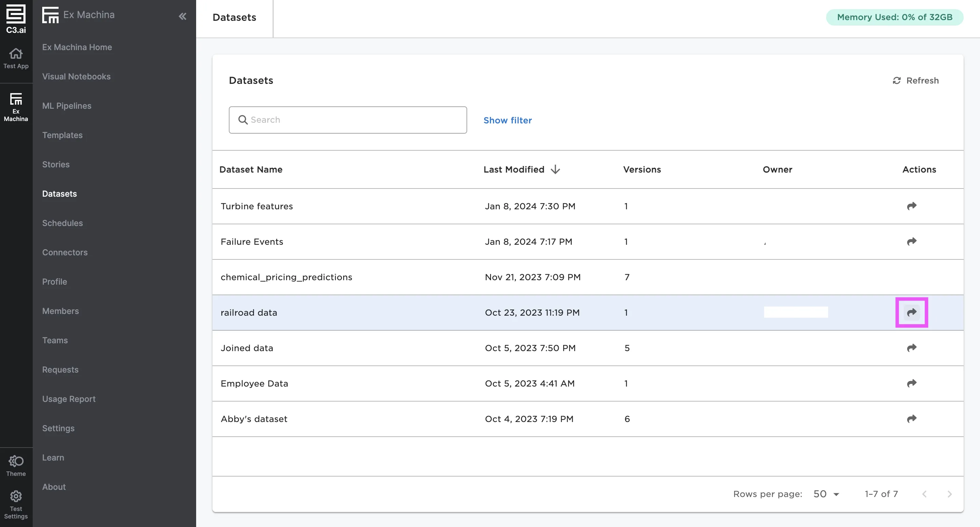980x527 pixels.
Task: Open Visual Notebooks menu item
Action: click(76, 77)
